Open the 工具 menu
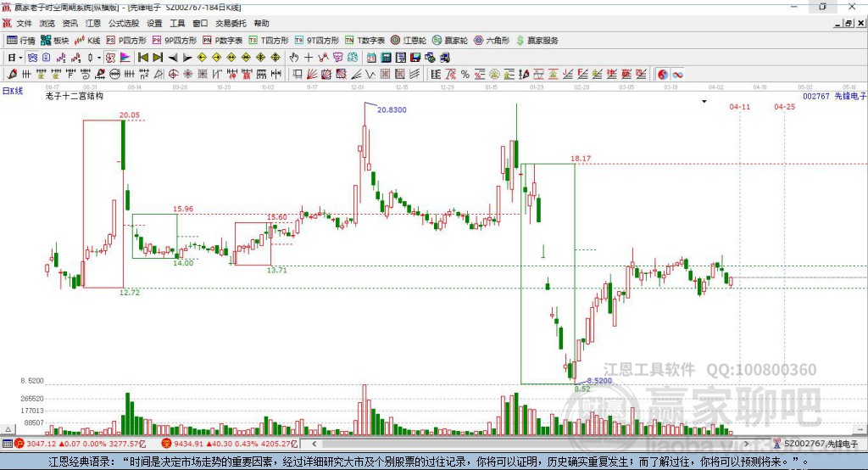This screenshot has height=470, width=868. [x=177, y=23]
